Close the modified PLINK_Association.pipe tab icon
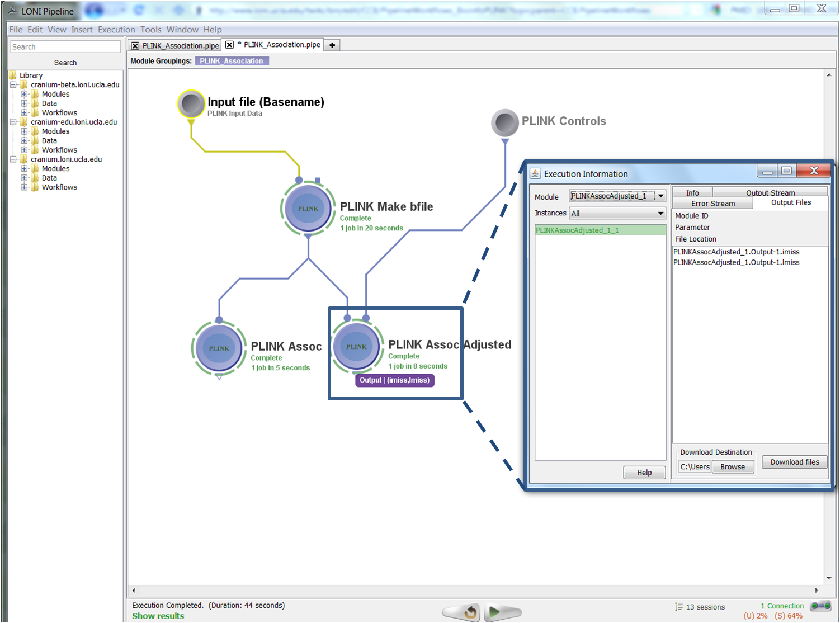 point(229,45)
